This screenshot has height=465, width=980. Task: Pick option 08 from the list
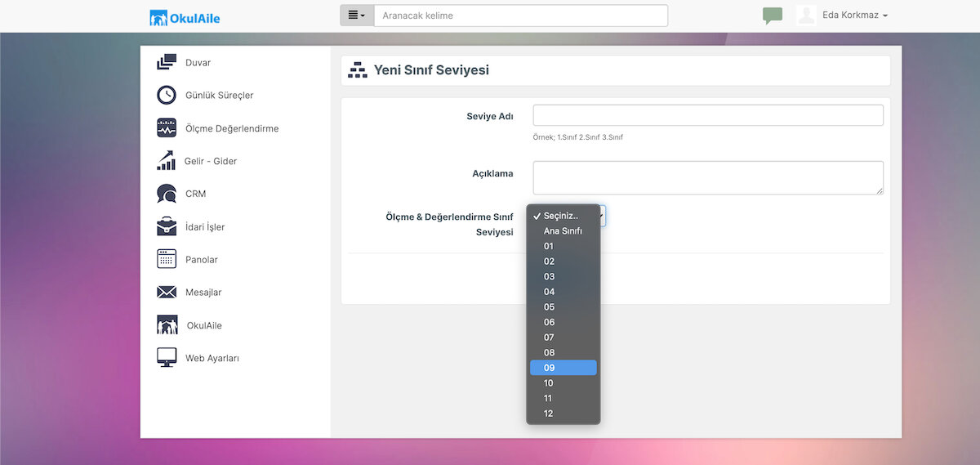coord(563,353)
